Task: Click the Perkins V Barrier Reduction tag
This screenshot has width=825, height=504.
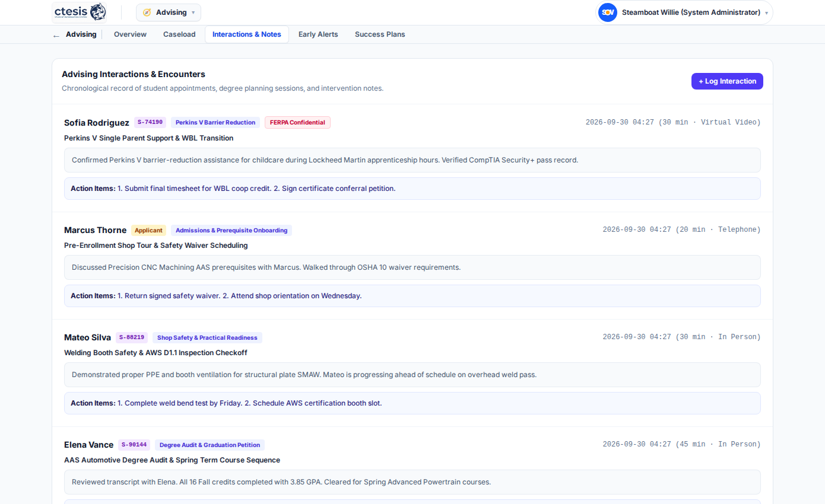Action: (215, 122)
